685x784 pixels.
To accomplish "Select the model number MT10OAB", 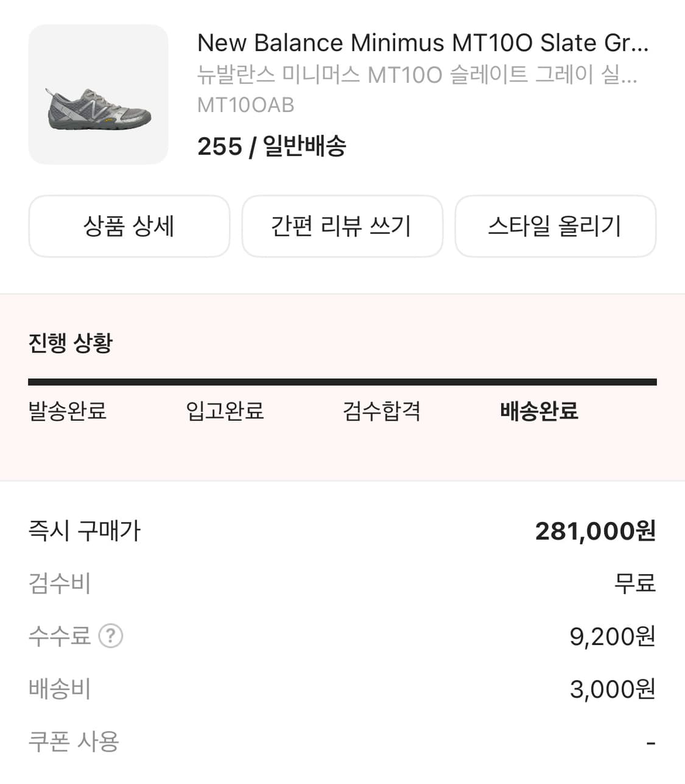I will [245, 105].
